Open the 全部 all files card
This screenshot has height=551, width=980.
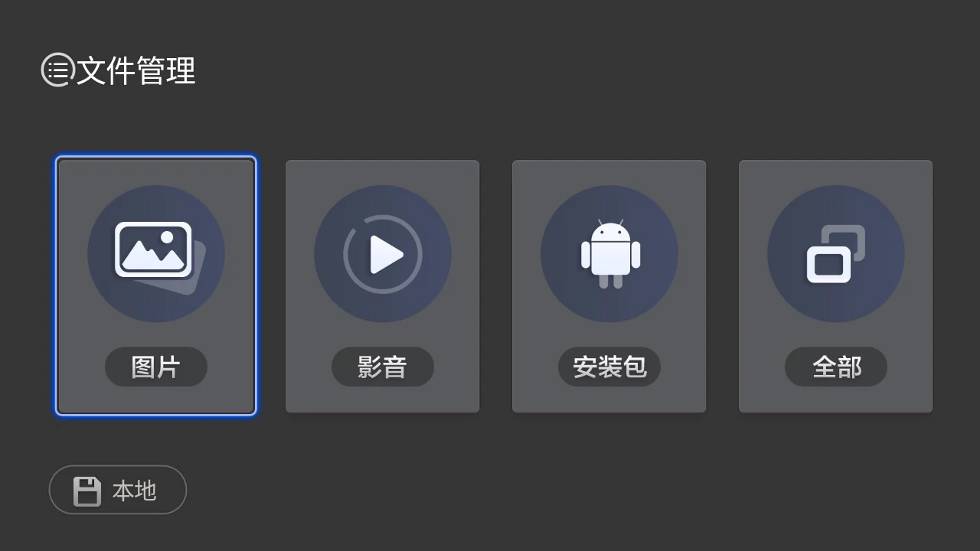tap(836, 286)
